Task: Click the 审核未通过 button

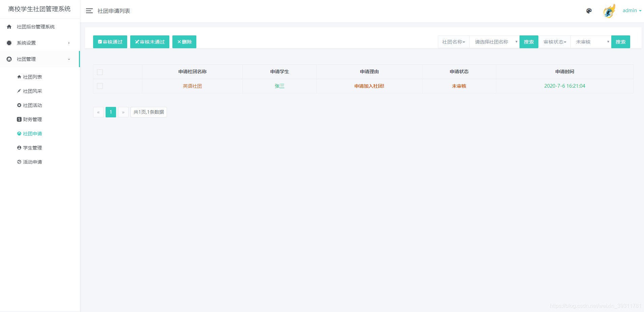Action: click(x=150, y=42)
